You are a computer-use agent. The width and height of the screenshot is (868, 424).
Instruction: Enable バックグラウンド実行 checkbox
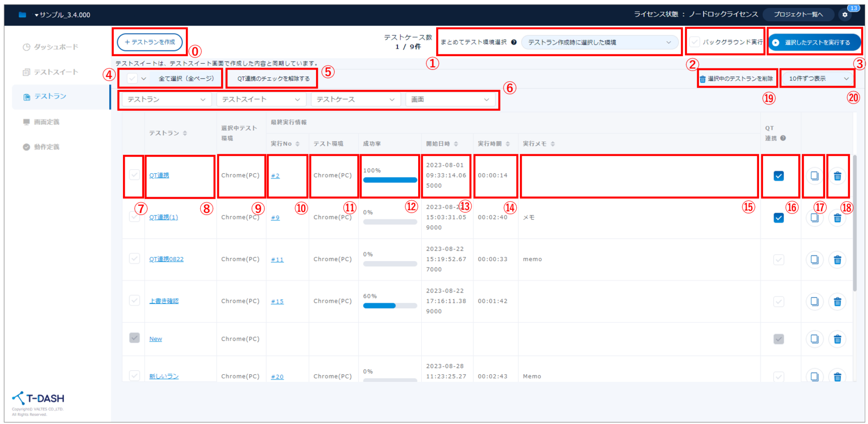[x=695, y=42]
